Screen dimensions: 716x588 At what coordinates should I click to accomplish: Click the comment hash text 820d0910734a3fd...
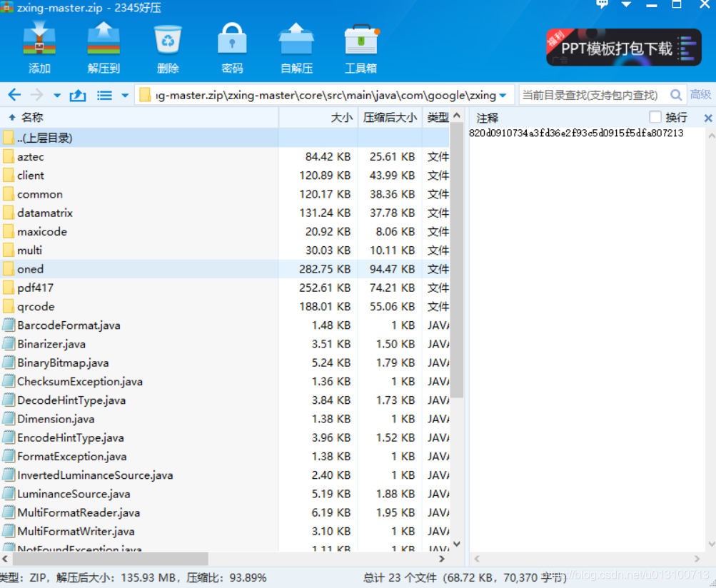576,133
